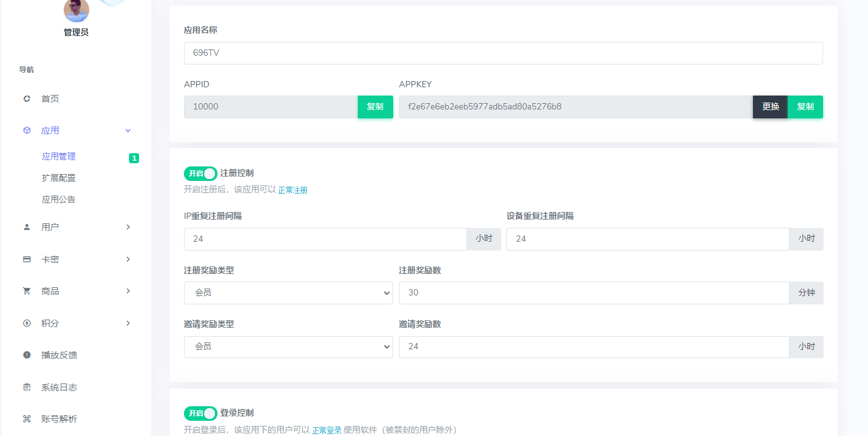
Task: Go to the 应用公告 submenu item
Action: pyautogui.click(x=59, y=199)
